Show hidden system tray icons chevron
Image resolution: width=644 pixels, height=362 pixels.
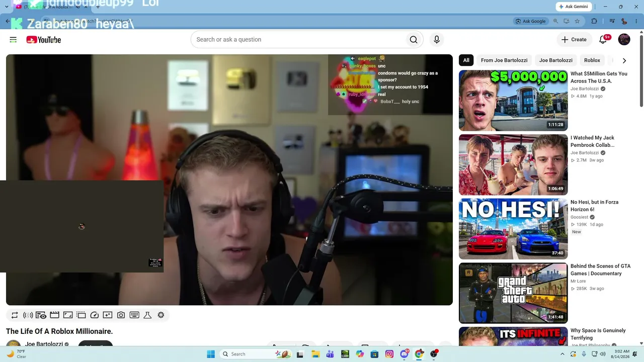coord(562,354)
